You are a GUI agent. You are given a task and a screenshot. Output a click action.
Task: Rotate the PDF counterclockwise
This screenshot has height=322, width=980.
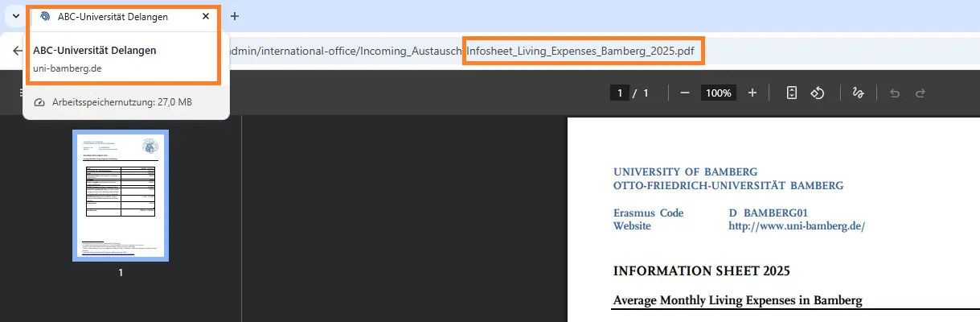point(818,93)
